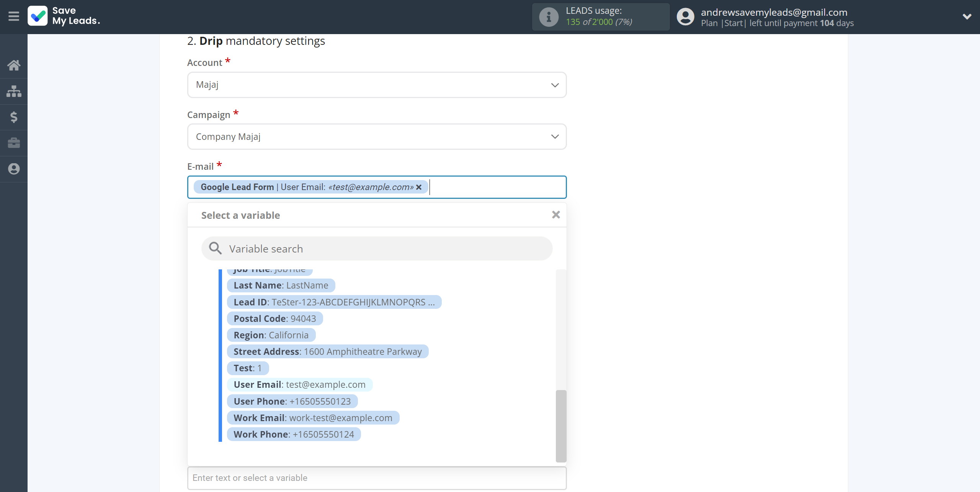Image resolution: width=980 pixels, height=492 pixels.
Task: Select the Work Phone variable
Action: click(x=294, y=434)
